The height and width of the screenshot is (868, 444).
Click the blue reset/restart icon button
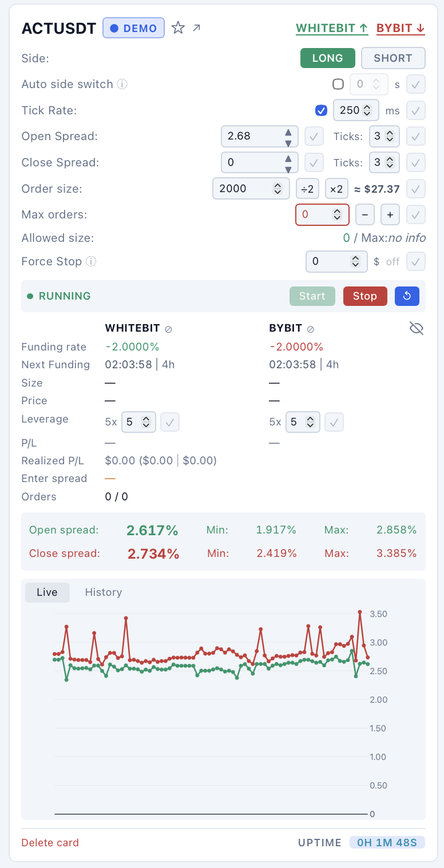point(407,296)
